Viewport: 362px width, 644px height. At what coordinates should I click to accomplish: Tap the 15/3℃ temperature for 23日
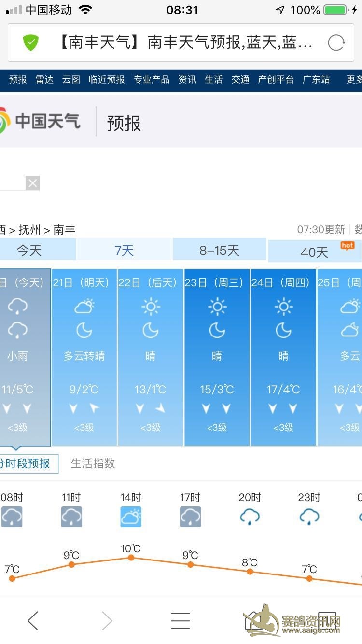pos(217,389)
